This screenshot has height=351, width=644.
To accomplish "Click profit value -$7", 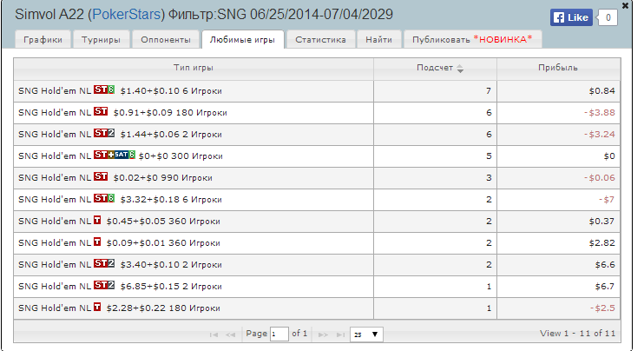I will pos(607,200).
